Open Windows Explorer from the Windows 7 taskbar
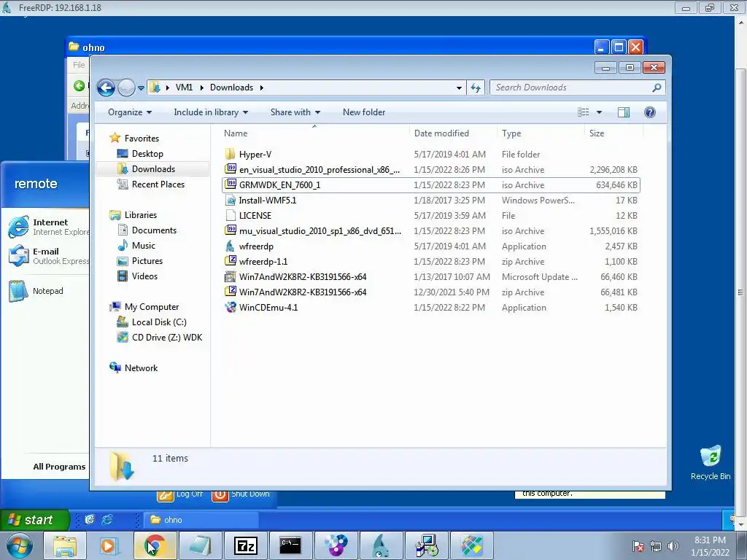Viewport: 747px width, 560px height. point(65,545)
